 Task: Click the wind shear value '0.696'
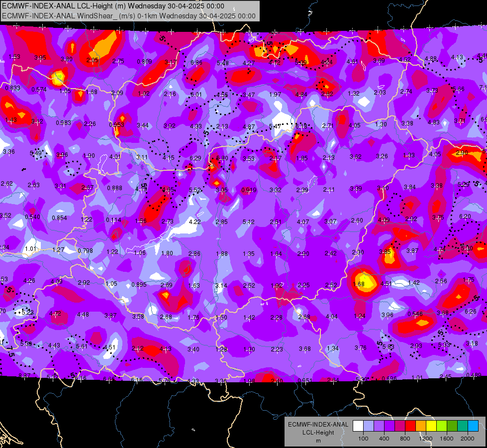point(389,378)
